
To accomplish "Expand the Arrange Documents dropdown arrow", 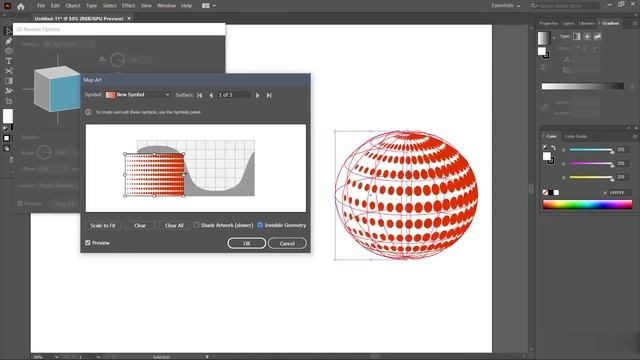I will point(214,6).
